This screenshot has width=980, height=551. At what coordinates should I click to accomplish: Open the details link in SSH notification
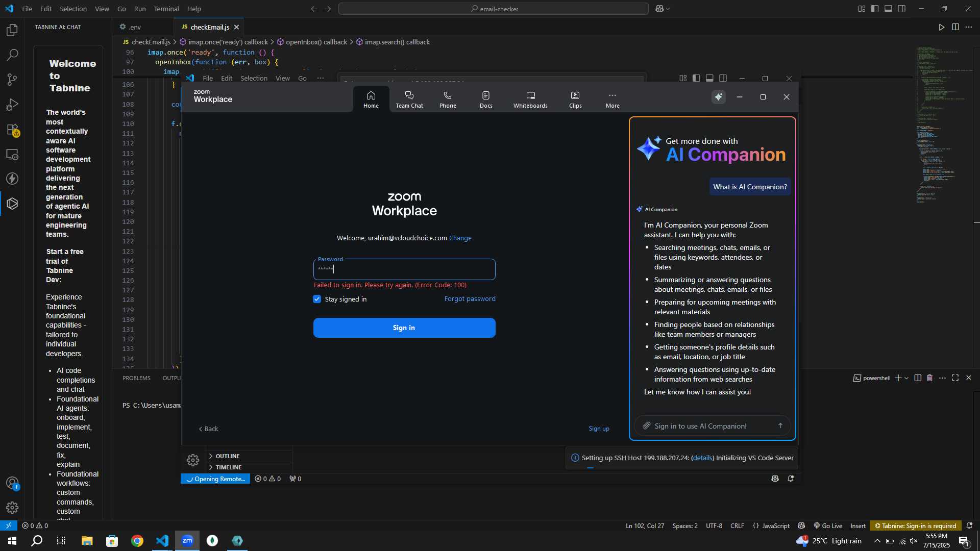coord(702,458)
